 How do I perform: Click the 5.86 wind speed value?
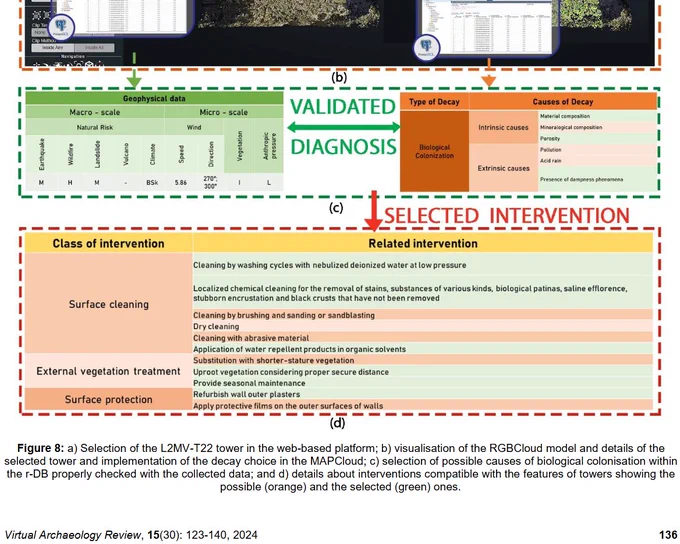click(x=181, y=183)
